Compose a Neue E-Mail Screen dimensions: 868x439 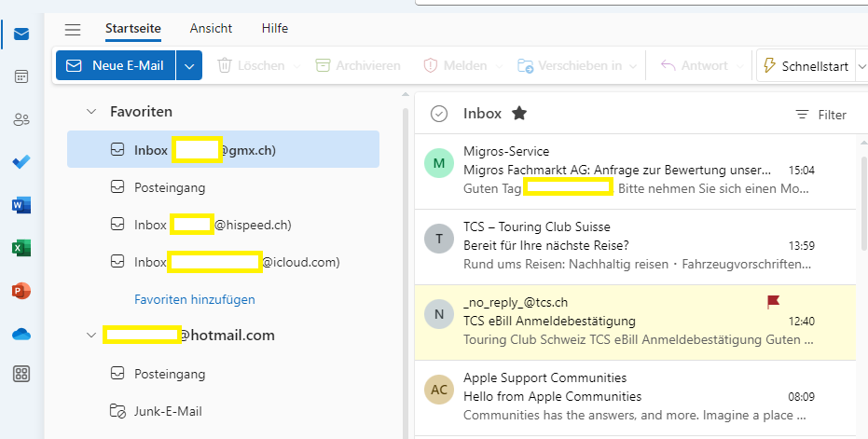click(116, 65)
